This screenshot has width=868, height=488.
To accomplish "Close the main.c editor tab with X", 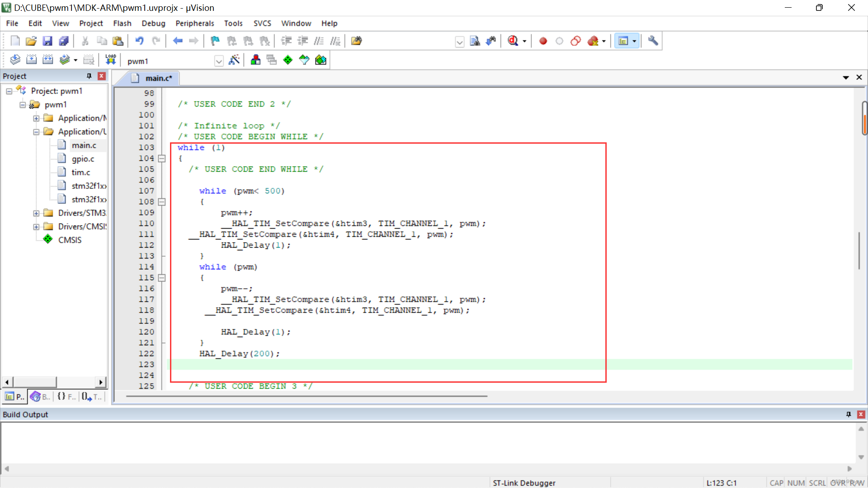I will pos(859,78).
